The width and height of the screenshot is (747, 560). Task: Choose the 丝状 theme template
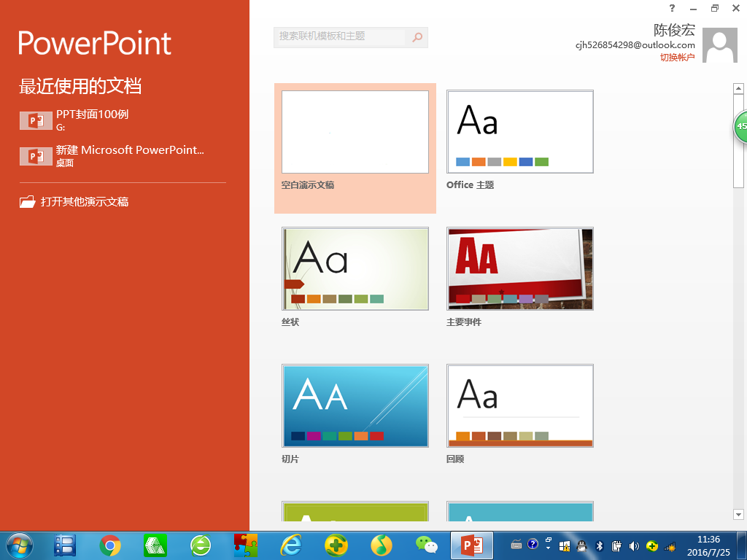[x=355, y=268]
